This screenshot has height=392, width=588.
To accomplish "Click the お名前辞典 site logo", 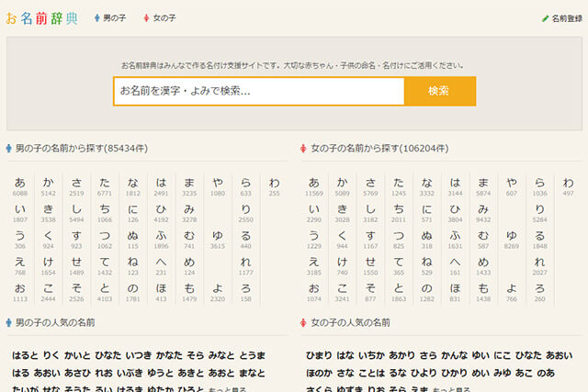I will (x=41, y=18).
